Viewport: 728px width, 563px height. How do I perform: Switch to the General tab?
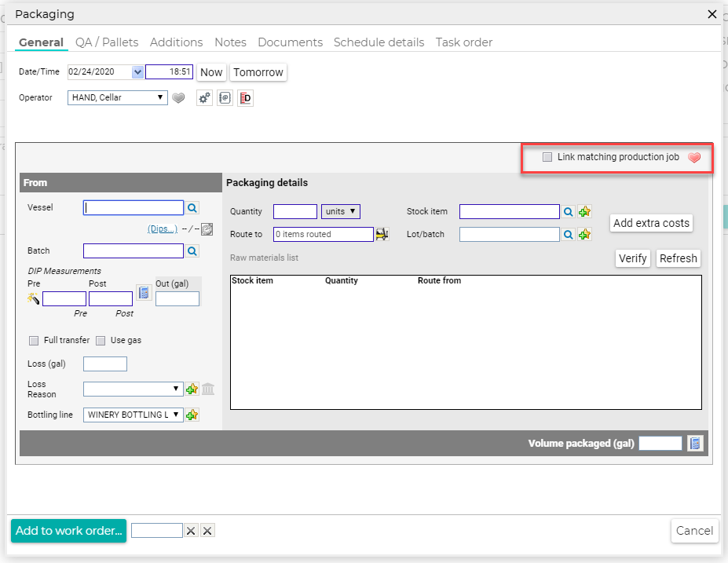coord(42,42)
